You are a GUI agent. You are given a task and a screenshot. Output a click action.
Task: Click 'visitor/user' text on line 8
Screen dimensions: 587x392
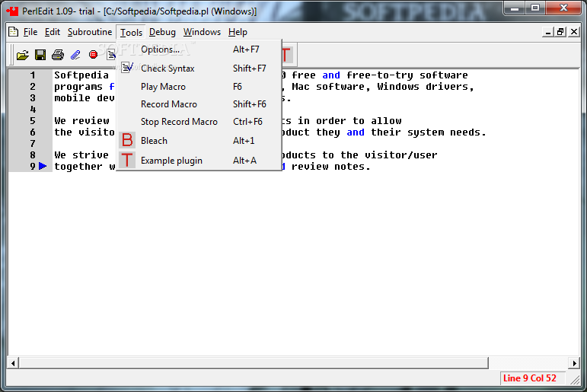pos(401,155)
